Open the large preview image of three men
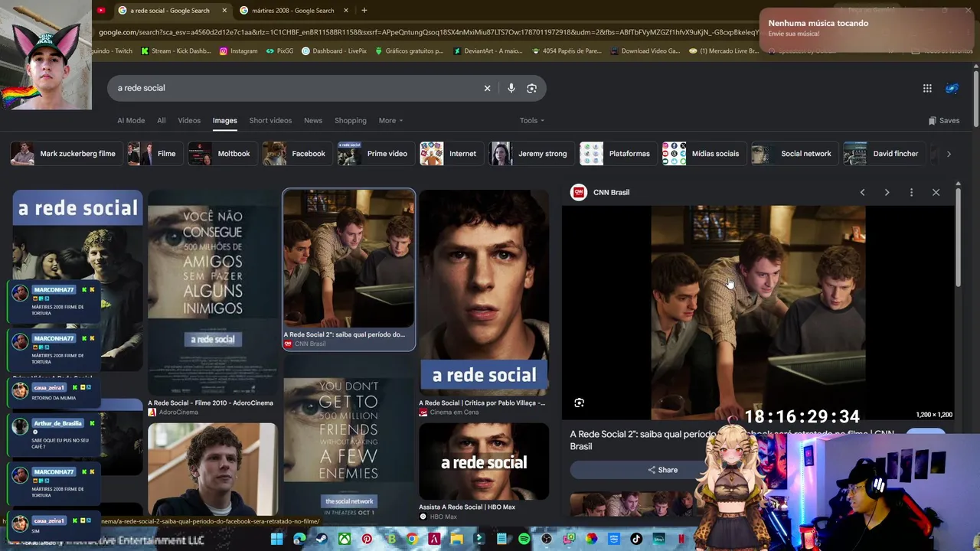This screenshot has height=551, width=980. (x=758, y=313)
